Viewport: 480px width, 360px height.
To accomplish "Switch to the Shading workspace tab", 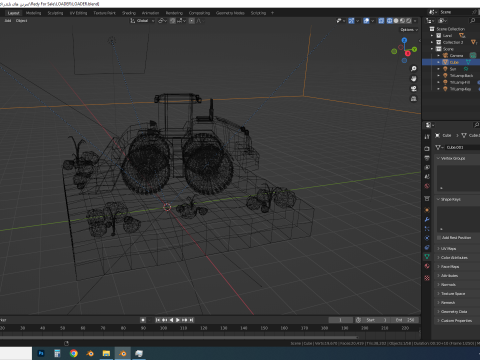I will pyautogui.click(x=129, y=13).
